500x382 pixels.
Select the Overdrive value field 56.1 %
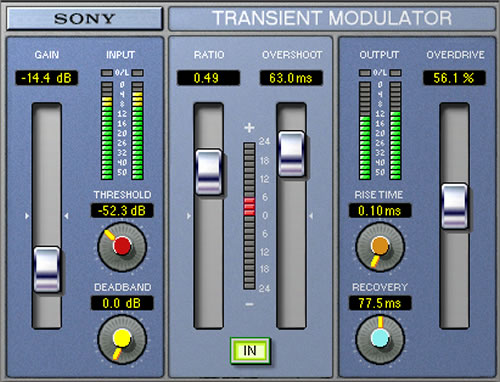point(454,78)
